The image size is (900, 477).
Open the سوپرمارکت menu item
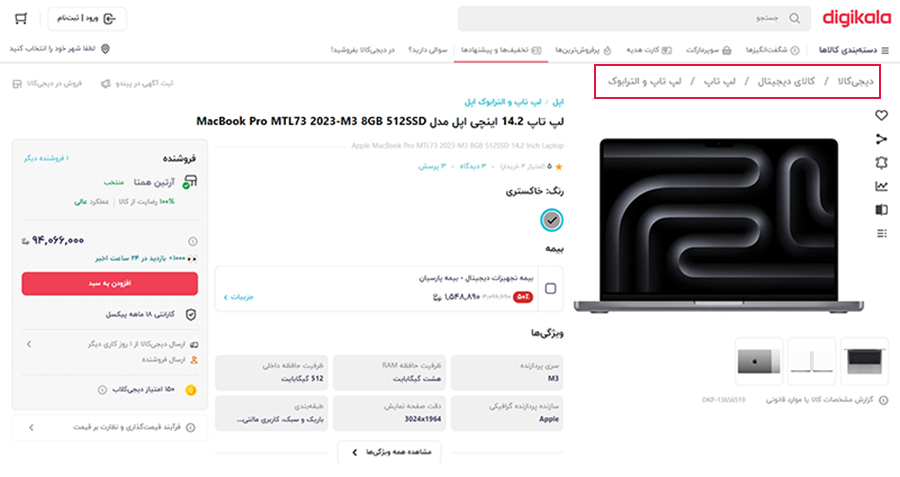[x=708, y=51]
